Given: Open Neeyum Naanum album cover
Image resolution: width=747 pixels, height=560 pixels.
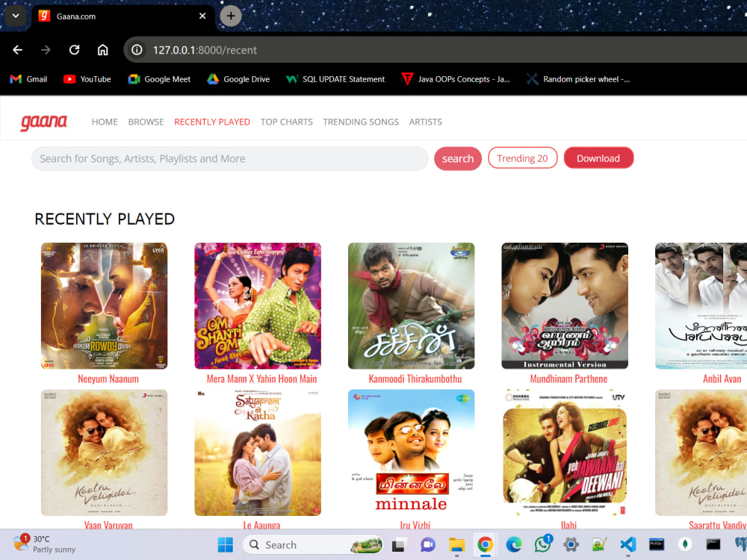Looking at the screenshot, I should [x=105, y=305].
